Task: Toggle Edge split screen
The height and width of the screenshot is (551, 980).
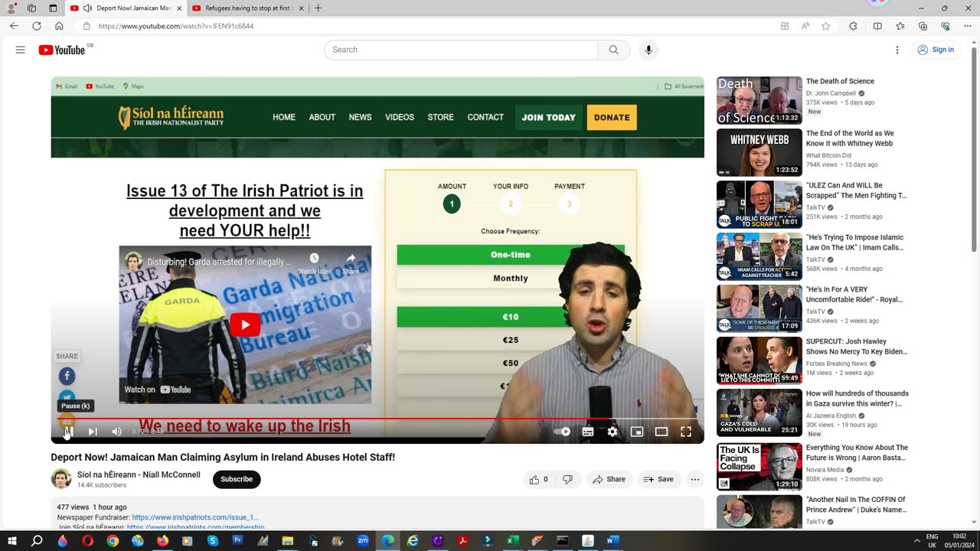Action: coord(877,26)
